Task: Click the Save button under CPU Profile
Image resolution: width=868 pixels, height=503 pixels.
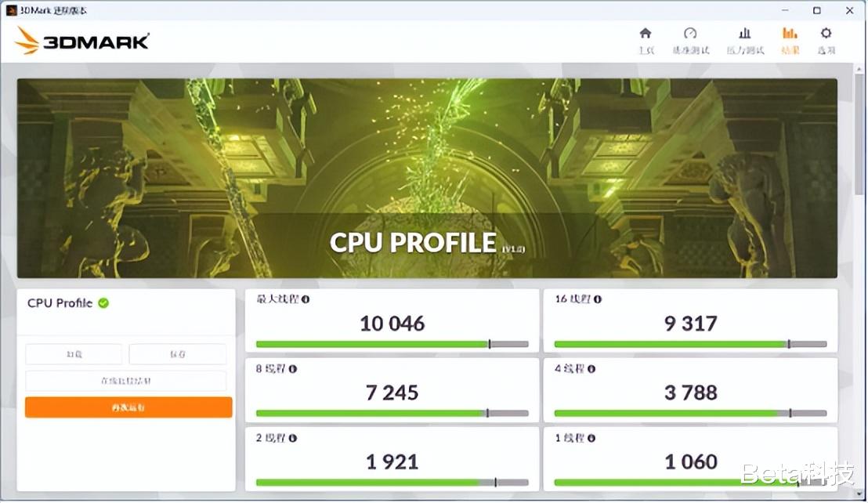Action: [178, 354]
